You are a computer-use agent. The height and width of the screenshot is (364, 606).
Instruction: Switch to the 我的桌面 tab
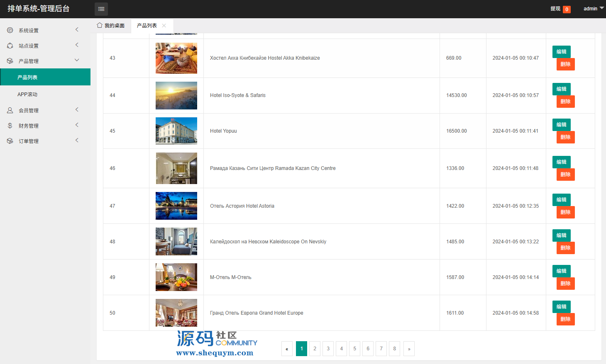click(111, 26)
